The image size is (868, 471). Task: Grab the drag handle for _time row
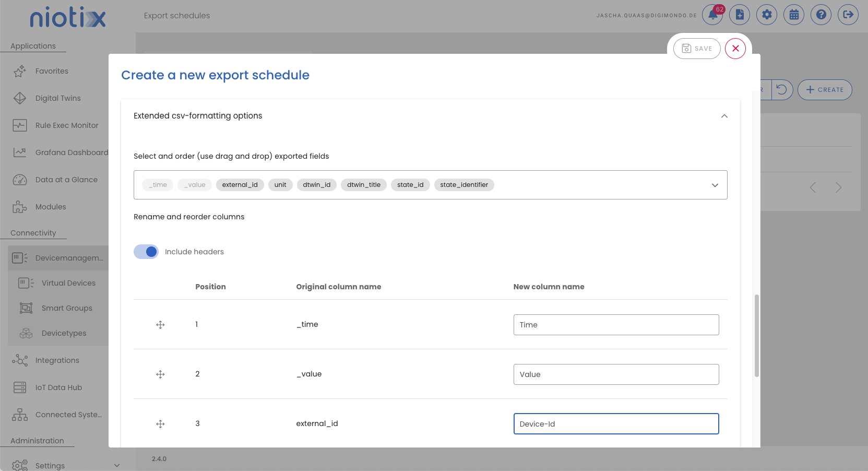tap(160, 325)
